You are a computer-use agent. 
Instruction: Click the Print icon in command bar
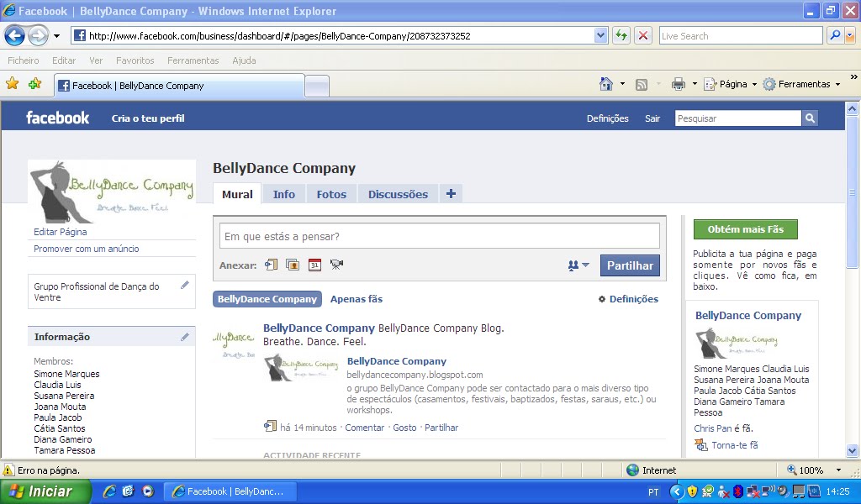(x=679, y=84)
